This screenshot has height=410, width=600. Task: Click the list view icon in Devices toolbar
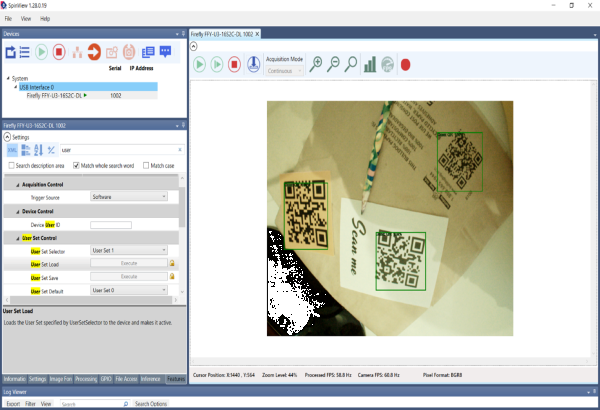(x=24, y=52)
